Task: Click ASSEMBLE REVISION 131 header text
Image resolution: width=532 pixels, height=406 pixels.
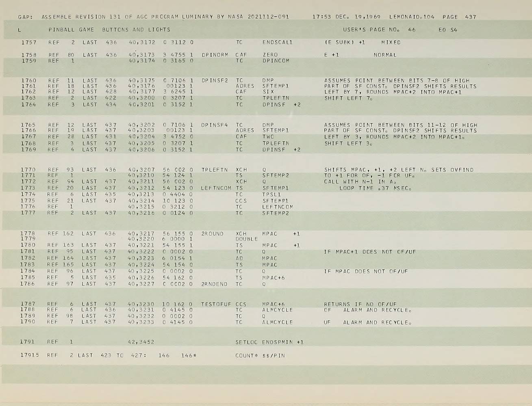Action: click(x=80, y=17)
